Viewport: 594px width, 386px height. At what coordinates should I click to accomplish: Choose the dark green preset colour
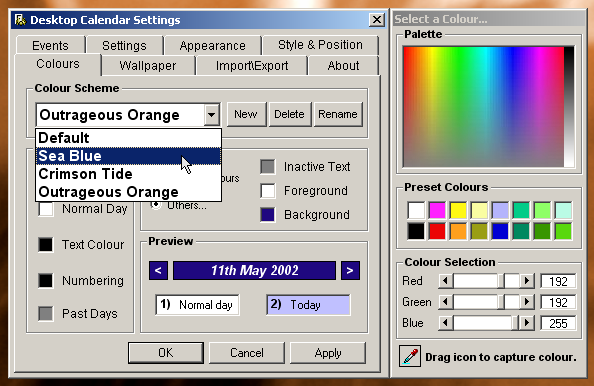[542, 231]
